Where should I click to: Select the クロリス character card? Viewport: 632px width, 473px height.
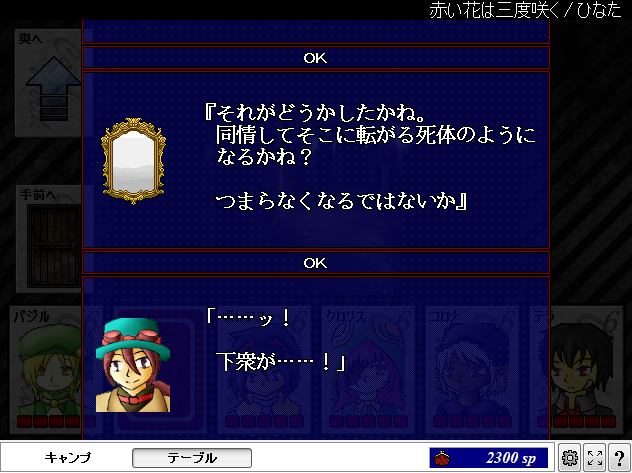click(x=368, y=369)
